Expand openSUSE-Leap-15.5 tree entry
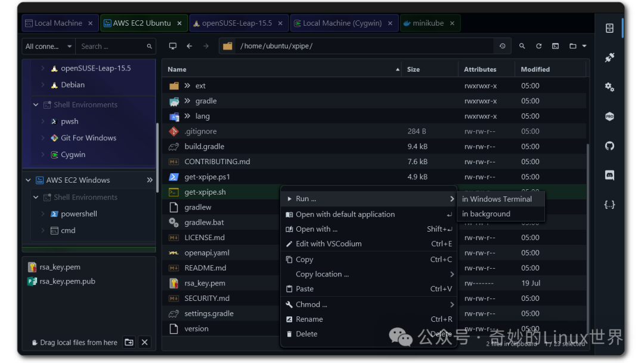This screenshot has width=644, height=363. pyautogui.click(x=43, y=68)
